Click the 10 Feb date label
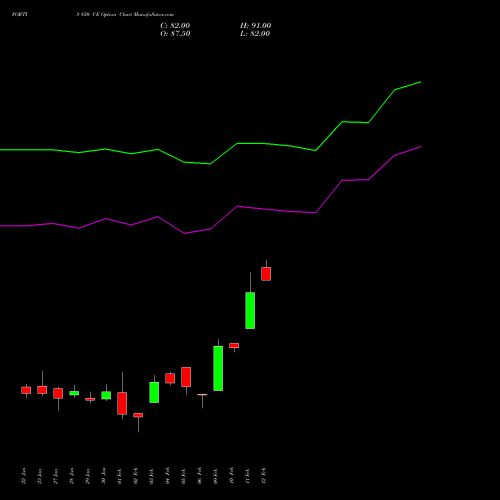This screenshot has width=500, height=500. click(x=232, y=476)
